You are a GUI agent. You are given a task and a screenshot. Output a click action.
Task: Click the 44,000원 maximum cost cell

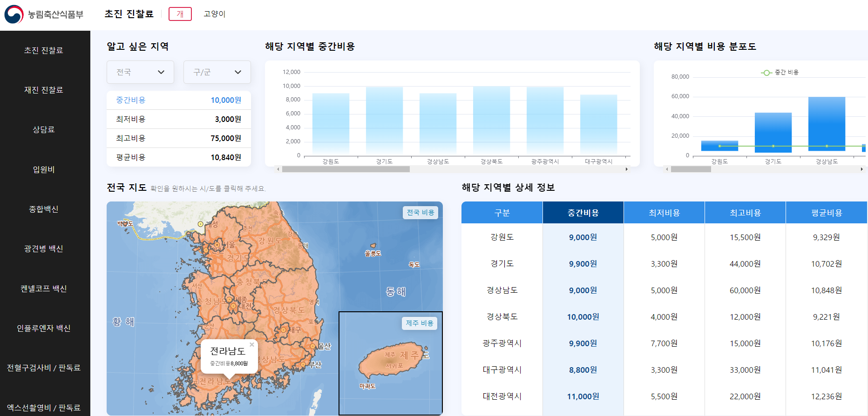(745, 263)
